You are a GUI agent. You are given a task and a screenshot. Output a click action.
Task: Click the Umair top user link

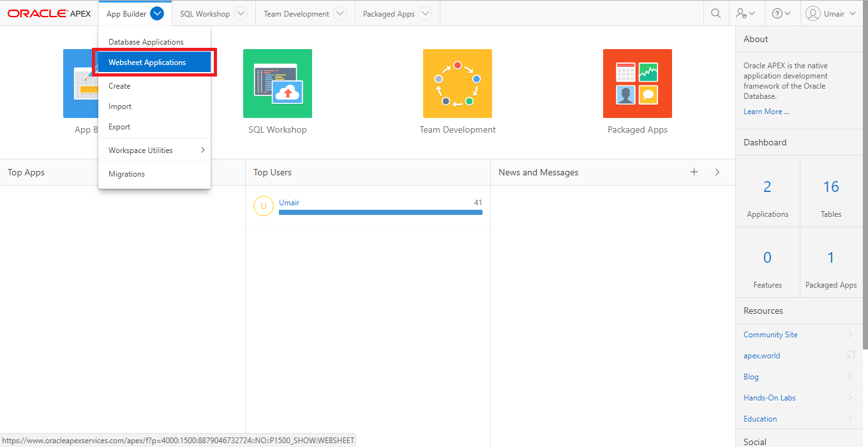coord(289,203)
